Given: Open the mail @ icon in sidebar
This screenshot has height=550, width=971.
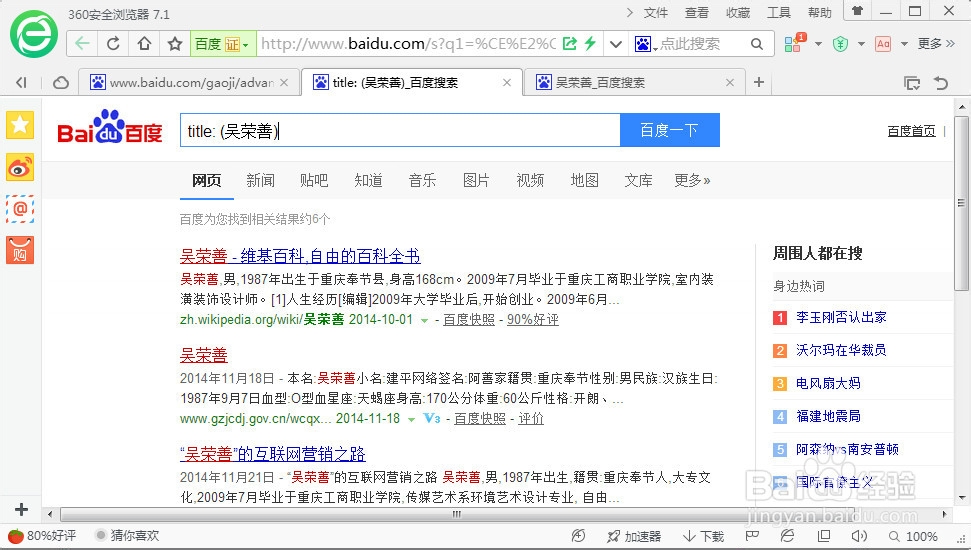Looking at the screenshot, I should [20, 209].
